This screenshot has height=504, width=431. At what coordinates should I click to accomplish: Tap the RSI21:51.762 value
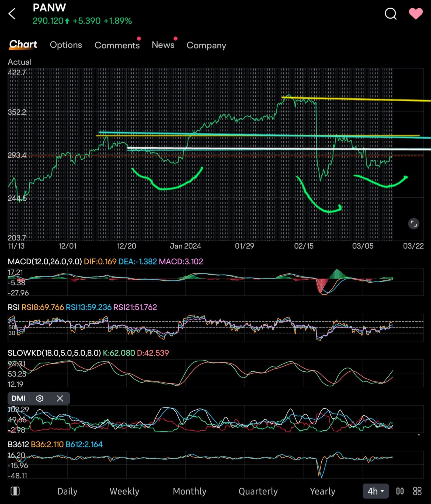[x=135, y=307]
